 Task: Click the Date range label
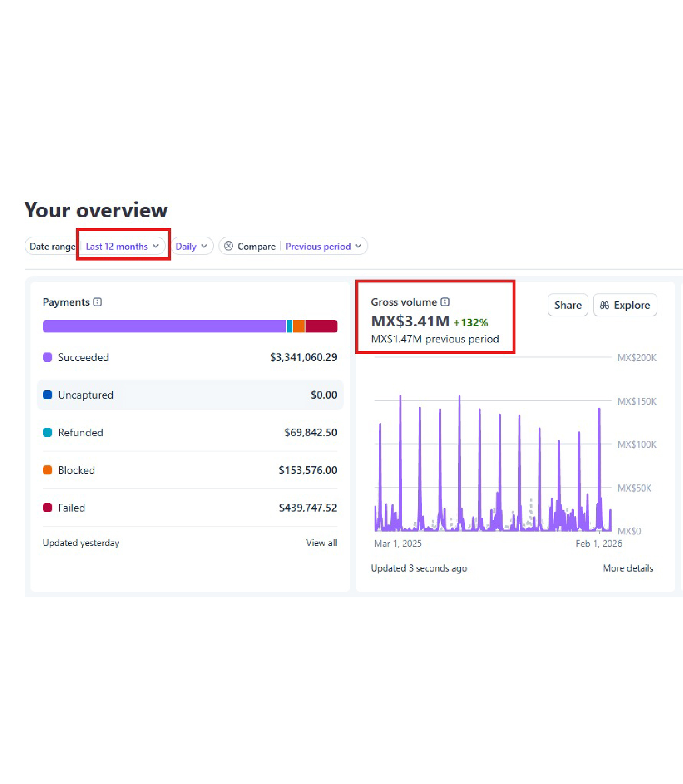pyautogui.click(x=52, y=246)
